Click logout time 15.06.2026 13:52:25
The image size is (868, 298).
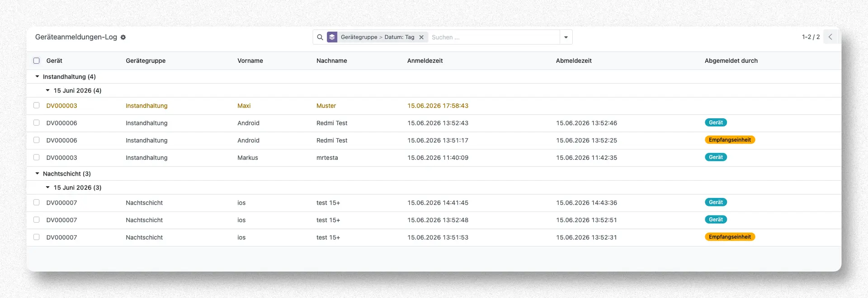click(x=586, y=140)
